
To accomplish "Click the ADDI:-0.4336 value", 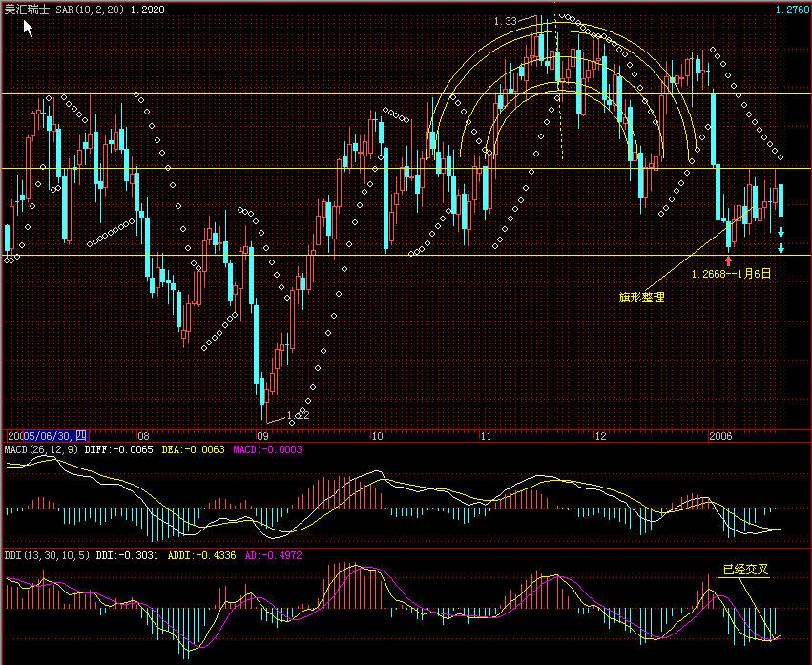I will click(201, 555).
